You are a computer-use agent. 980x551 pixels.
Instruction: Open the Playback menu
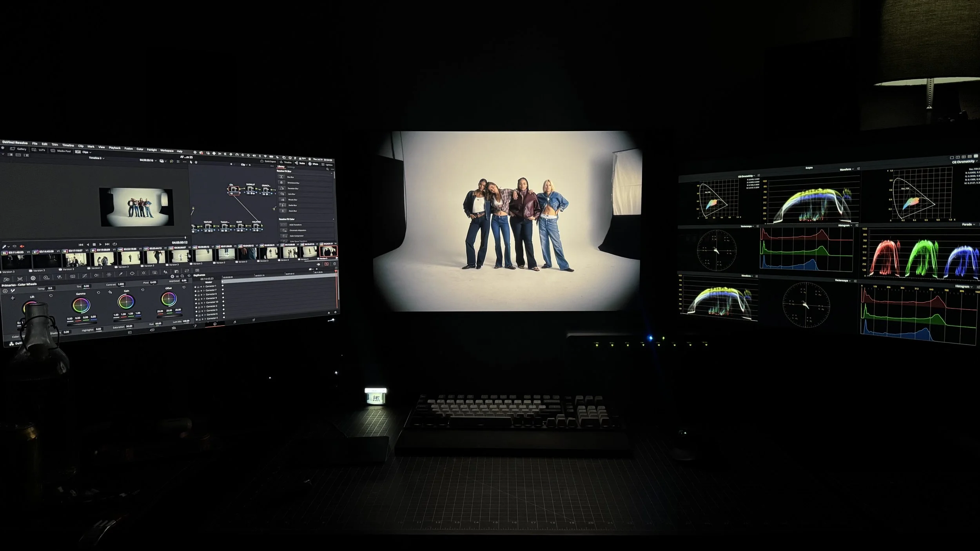tap(114, 148)
